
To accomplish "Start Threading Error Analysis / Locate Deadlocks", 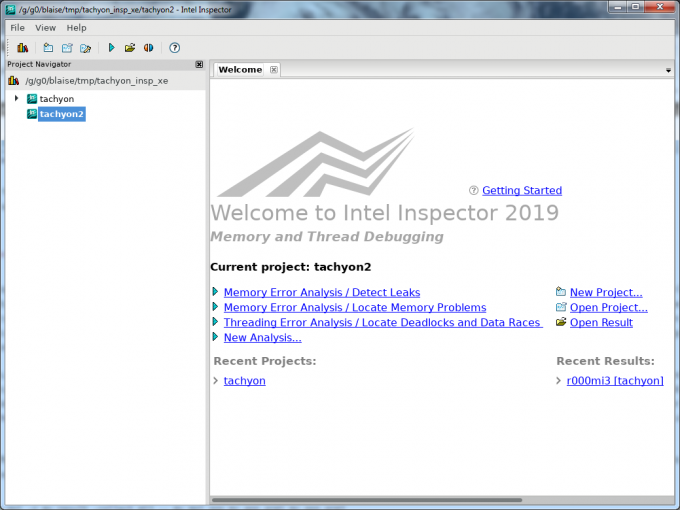I will 383,323.
